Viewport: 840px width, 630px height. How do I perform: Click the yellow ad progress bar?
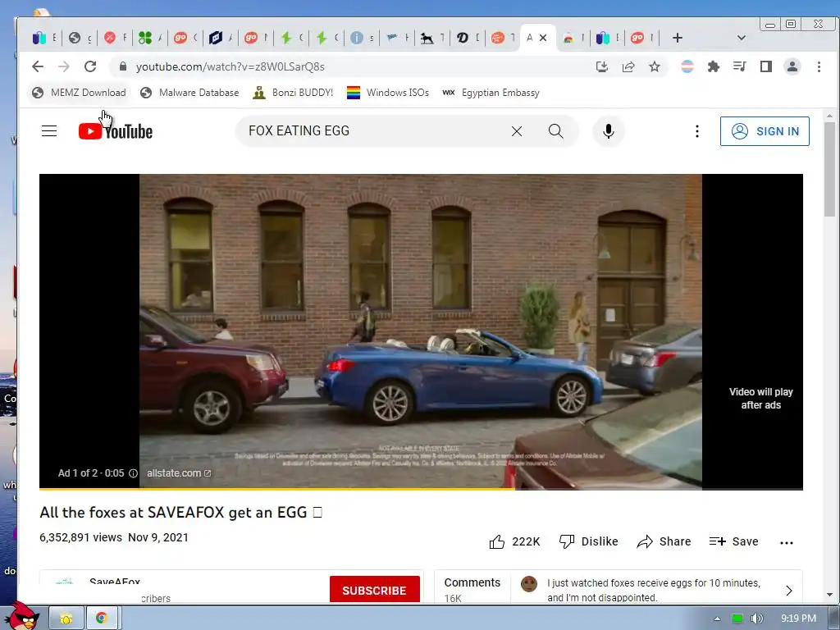[x=276, y=489]
